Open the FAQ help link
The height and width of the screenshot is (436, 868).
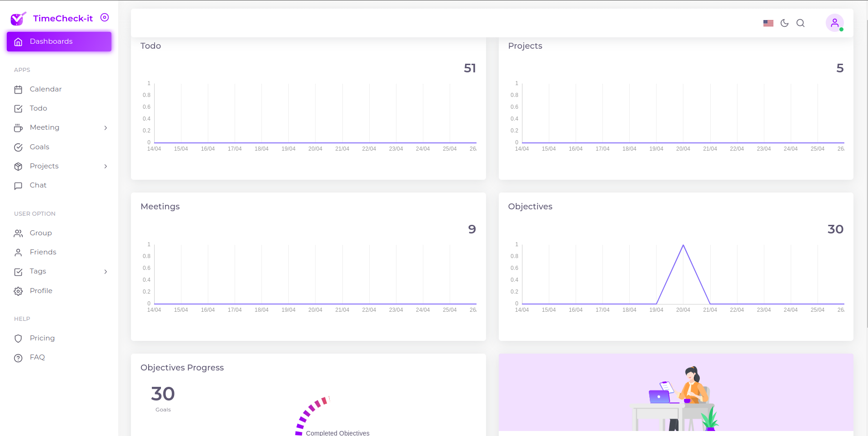[37, 357]
